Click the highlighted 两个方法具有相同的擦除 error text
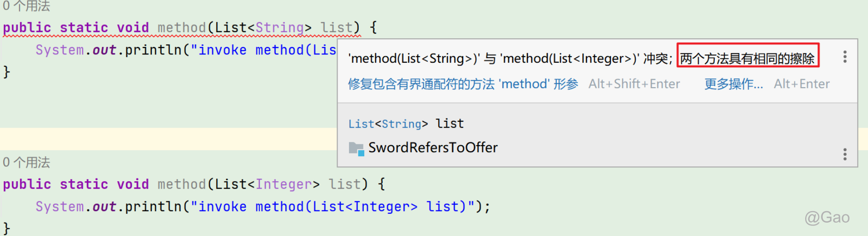The image size is (868, 236). (747, 59)
